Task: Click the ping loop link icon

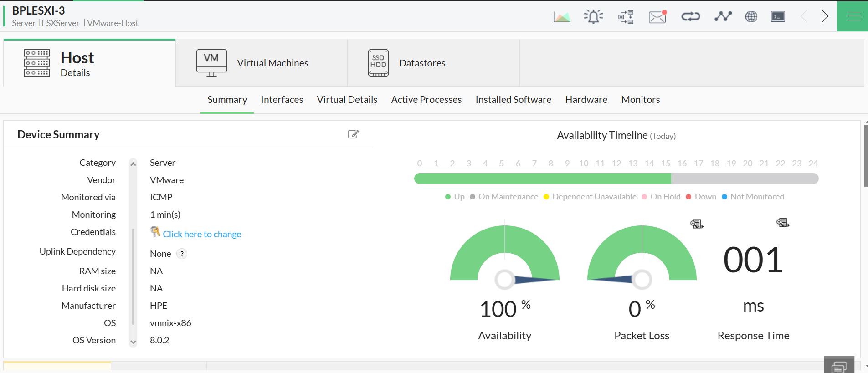Action: 690,17
